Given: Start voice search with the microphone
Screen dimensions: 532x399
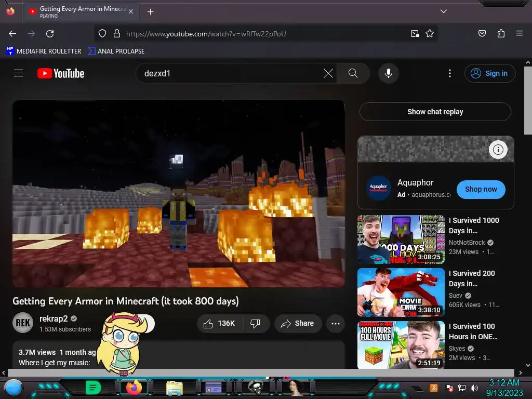Looking at the screenshot, I should 389,73.
